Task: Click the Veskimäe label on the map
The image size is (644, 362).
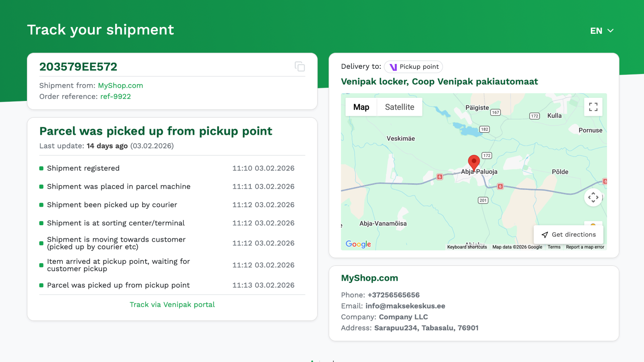Action: pyautogui.click(x=401, y=138)
